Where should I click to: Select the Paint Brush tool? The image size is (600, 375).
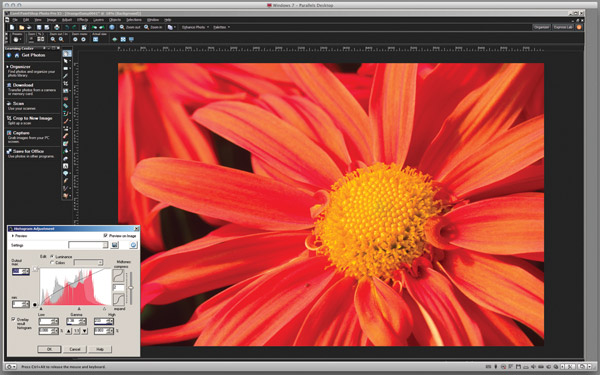66,121
